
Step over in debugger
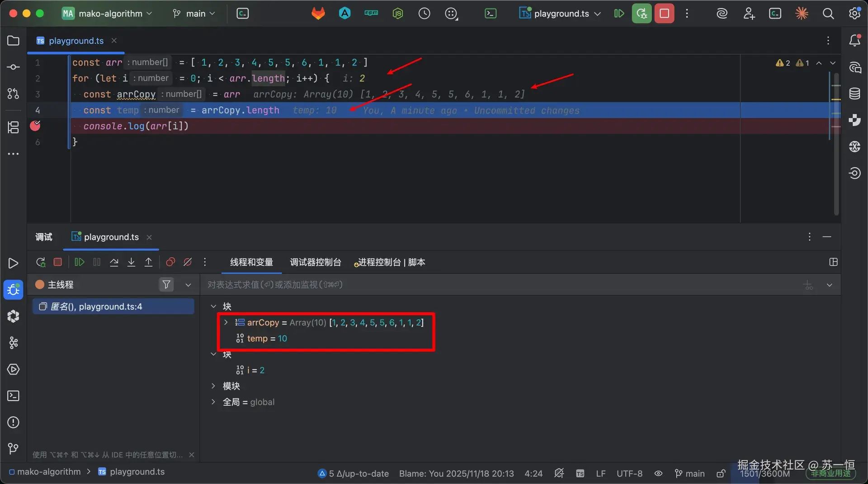[x=114, y=262]
